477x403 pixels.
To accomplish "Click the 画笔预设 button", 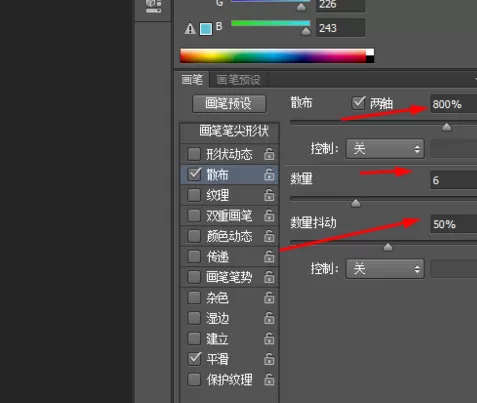I will 229,104.
